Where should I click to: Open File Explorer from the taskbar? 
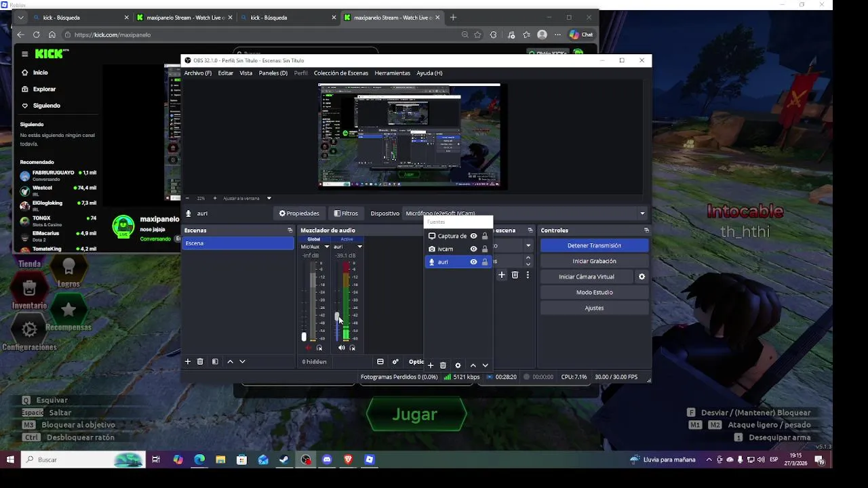tap(220, 460)
